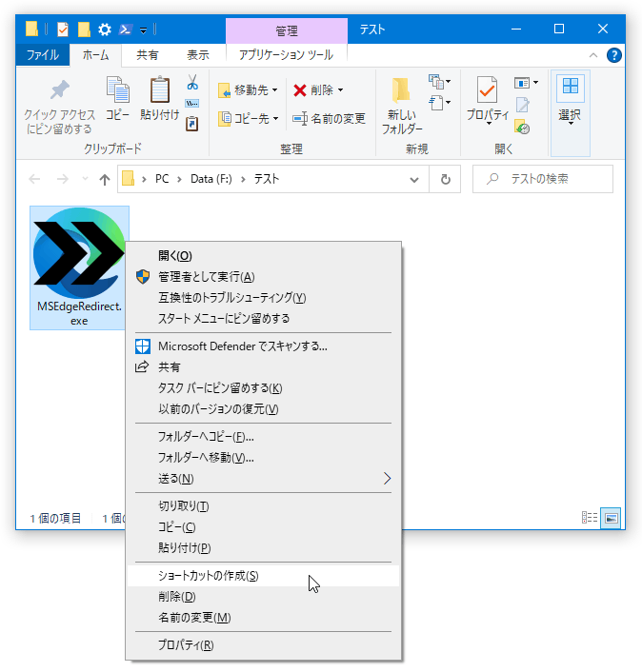Select the Home (ホーム) ribbon tab
642x672 pixels.
tap(95, 55)
